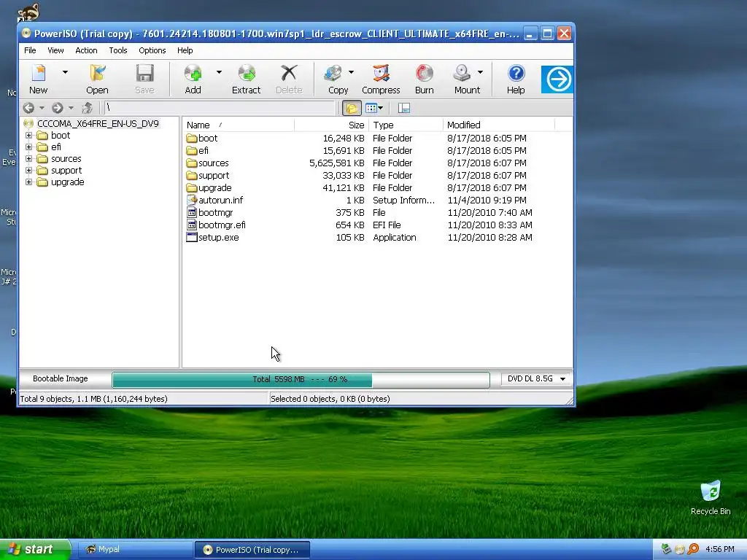
Task: Click the 4:56 PM system clock
Action: point(720,550)
